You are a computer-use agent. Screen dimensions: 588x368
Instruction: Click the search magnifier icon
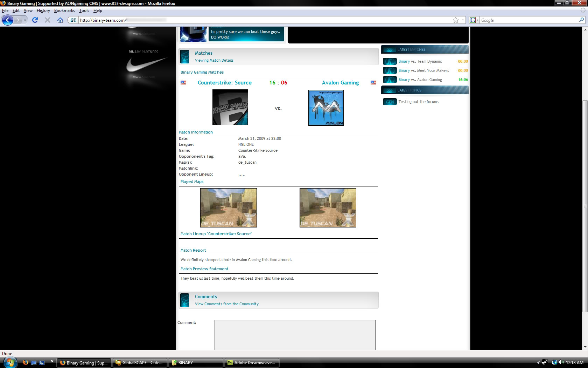pyautogui.click(x=581, y=20)
